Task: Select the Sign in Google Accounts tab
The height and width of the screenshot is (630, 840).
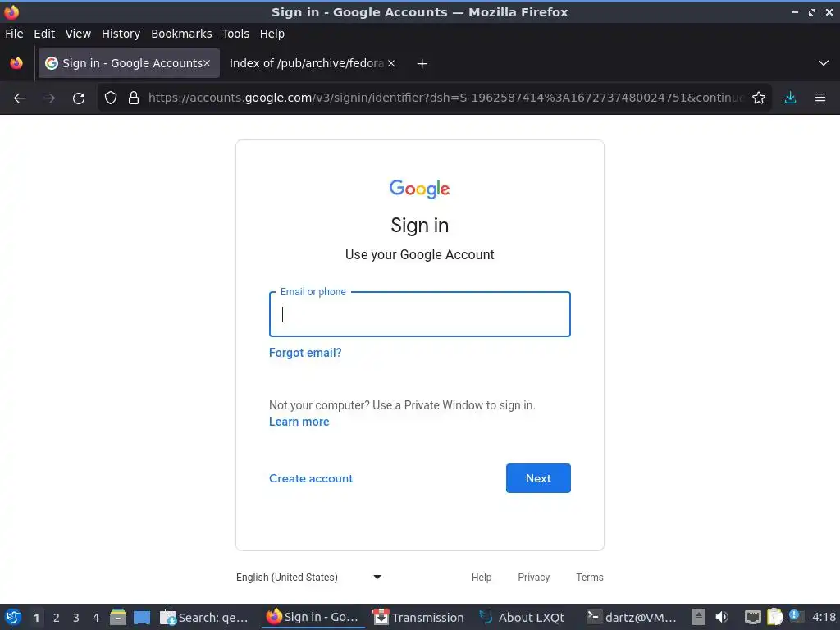Action: point(129,63)
